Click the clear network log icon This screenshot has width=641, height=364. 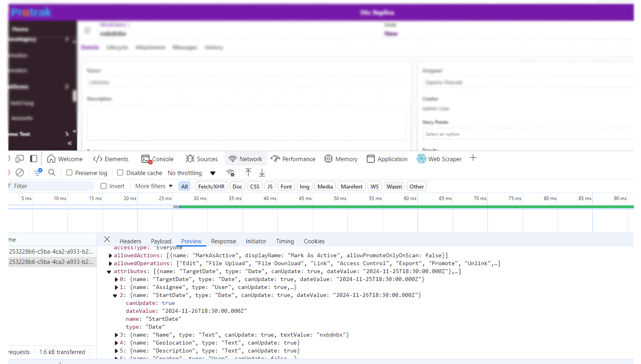tap(19, 173)
